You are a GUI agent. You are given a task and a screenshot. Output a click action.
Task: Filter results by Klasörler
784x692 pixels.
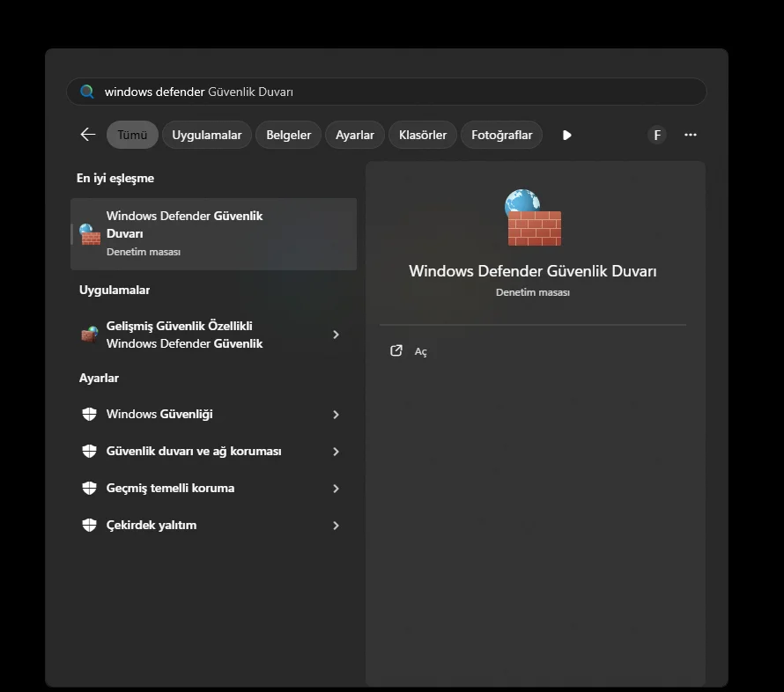[x=423, y=135]
